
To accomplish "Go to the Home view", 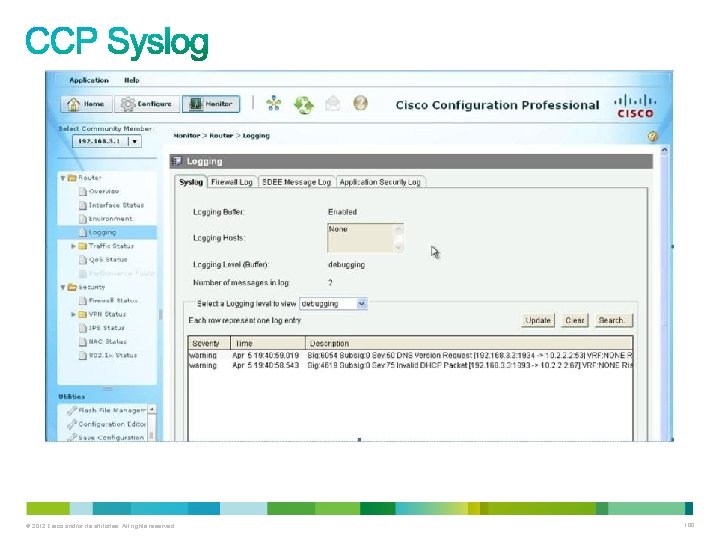I will (x=86, y=104).
